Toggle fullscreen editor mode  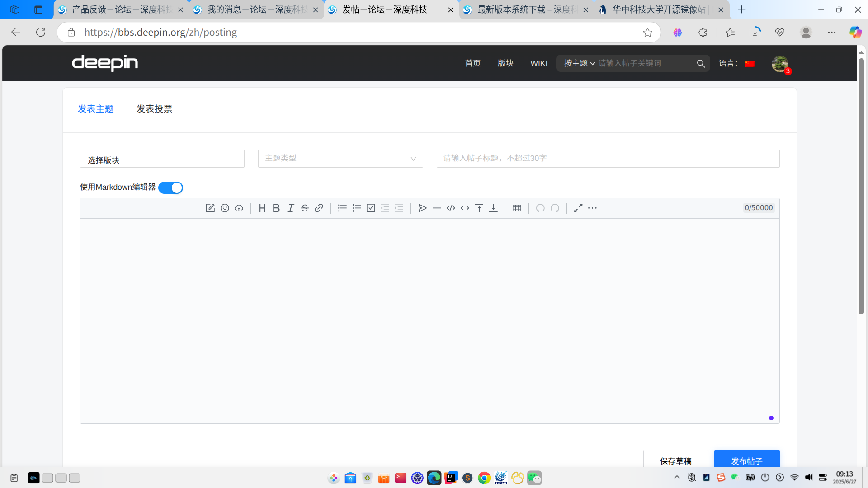pyautogui.click(x=578, y=208)
